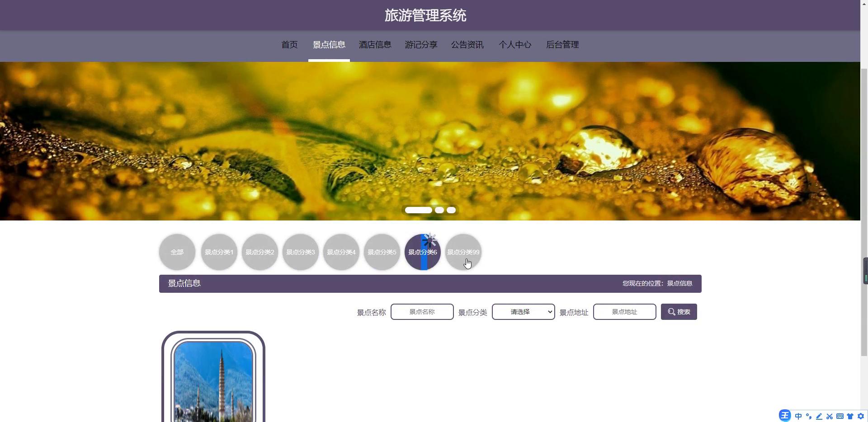The image size is (868, 422).
Task: Go to 游记分享 in navigation
Action: click(421, 45)
